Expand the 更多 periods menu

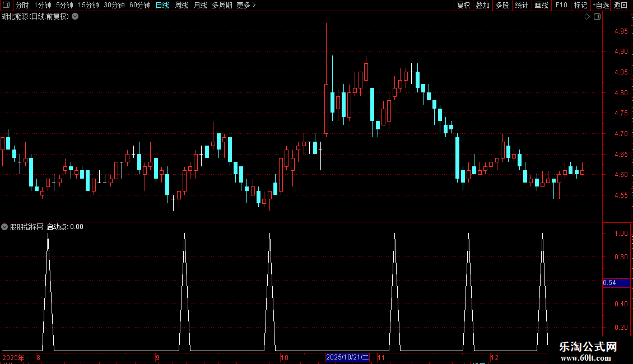pyautogui.click(x=246, y=5)
